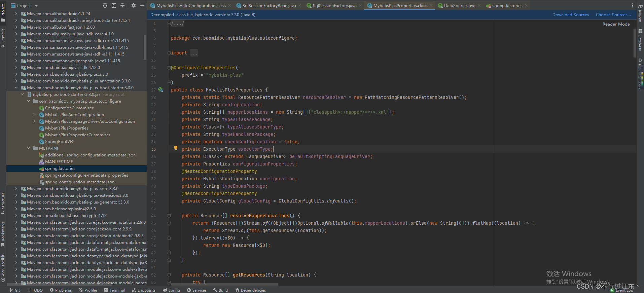Open the Maven tool window
Viewport: 644px width, 293px height.
[x=640, y=13]
